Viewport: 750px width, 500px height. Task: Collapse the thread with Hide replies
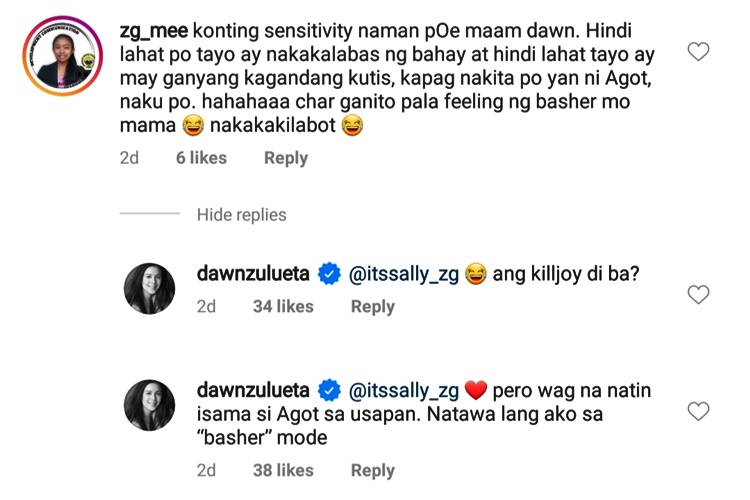(x=241, y=215)
